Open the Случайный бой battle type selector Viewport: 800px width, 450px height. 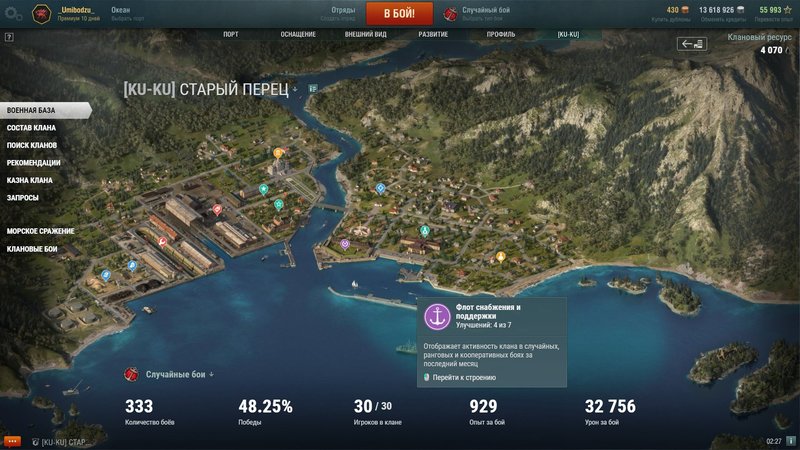click(x=486, y=13)
